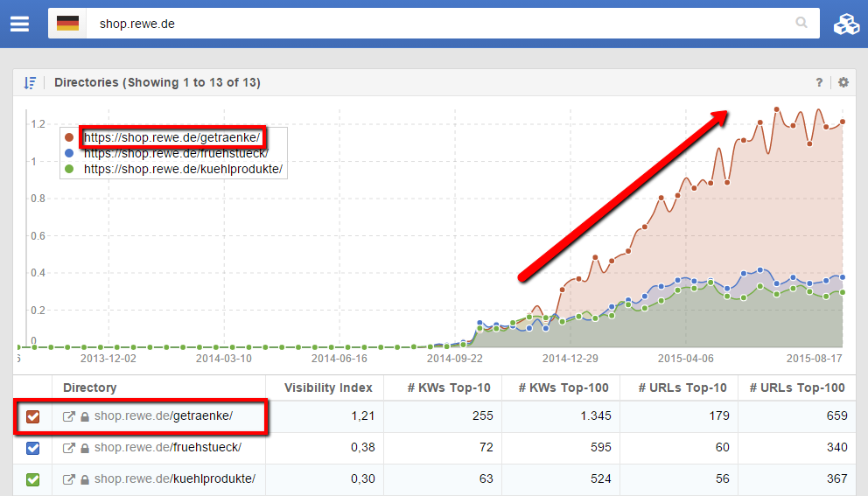The height and width of the screenshot is (496, 868).
Task: Click the German flag country selector
Action: [67, 24]
